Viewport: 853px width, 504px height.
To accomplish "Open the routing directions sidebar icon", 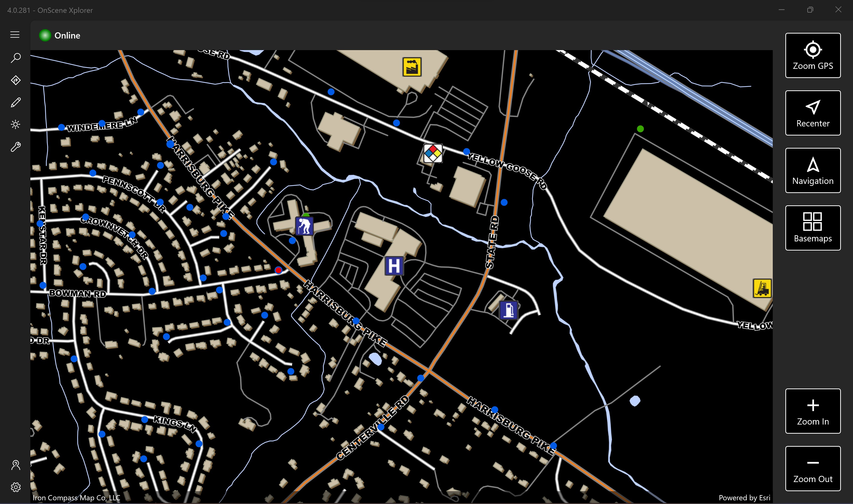I will (x=16, y=80).
